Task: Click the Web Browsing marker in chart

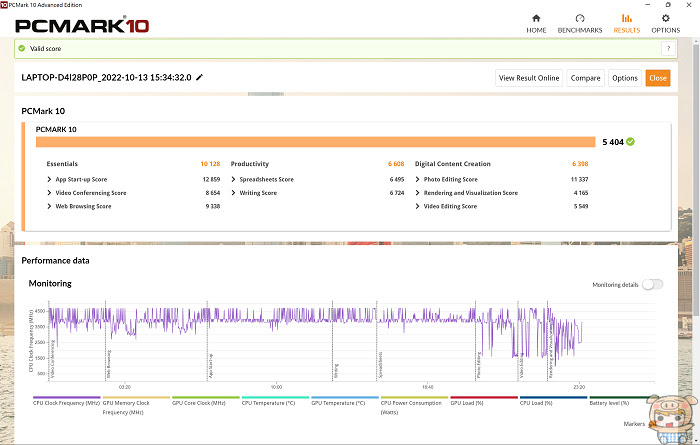Action: [108, 364]
